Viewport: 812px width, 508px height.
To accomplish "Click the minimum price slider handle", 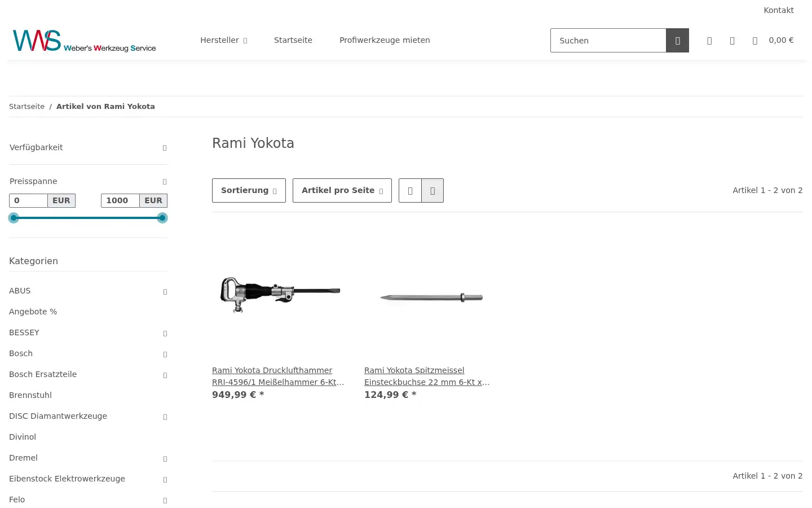I will (x=14, y=218).
